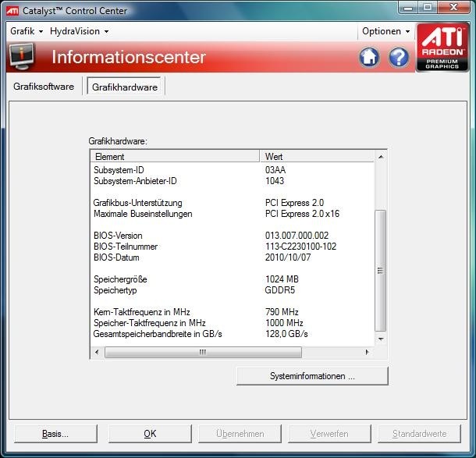This screenshot has height=458, width=476.
Task: Close the Catalyst Control Center window
Action: click(454, 7)
